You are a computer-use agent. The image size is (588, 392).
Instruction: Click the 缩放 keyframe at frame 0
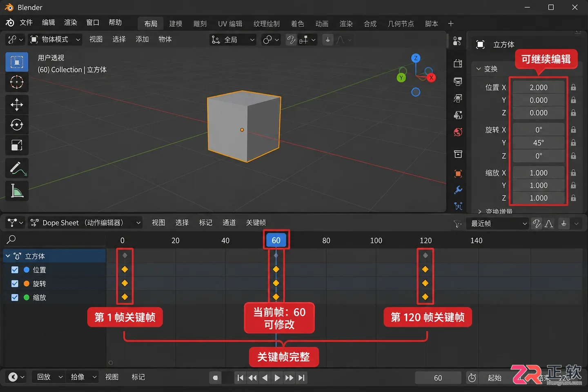(125, 297)
